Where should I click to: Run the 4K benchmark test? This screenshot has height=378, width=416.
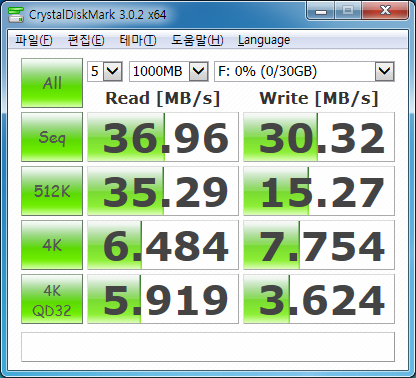click(52, 245)
